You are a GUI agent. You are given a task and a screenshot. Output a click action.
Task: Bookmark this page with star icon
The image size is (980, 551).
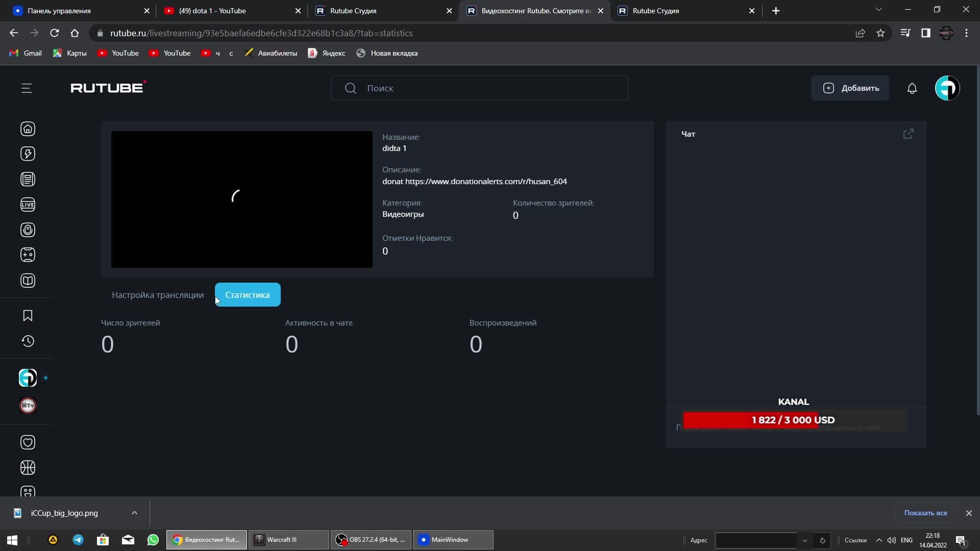880,33
